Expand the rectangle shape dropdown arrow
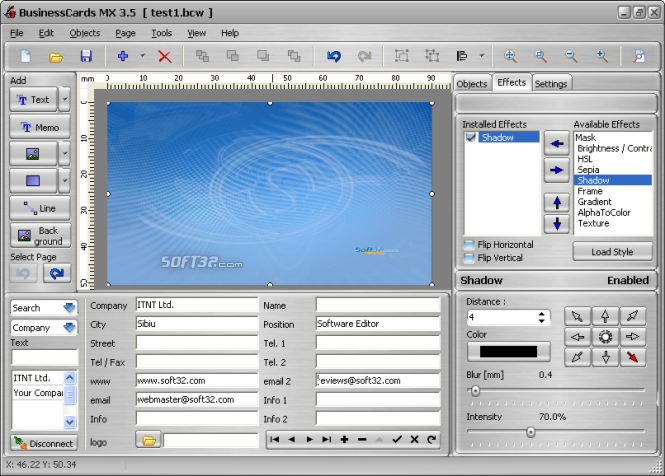 point(64,180)
